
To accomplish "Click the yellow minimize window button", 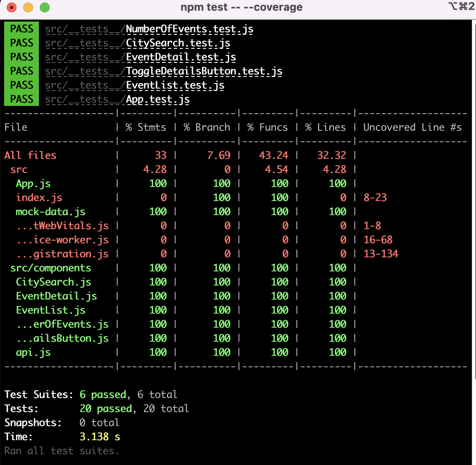I will pyautogui.click(x=28, y=7).
